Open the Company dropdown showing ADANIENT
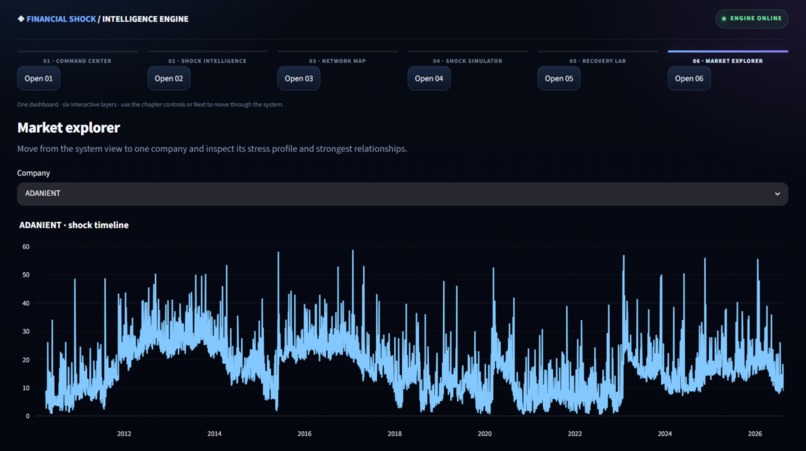The width and height of the screenshot is (806, 451). click(402, 194)
